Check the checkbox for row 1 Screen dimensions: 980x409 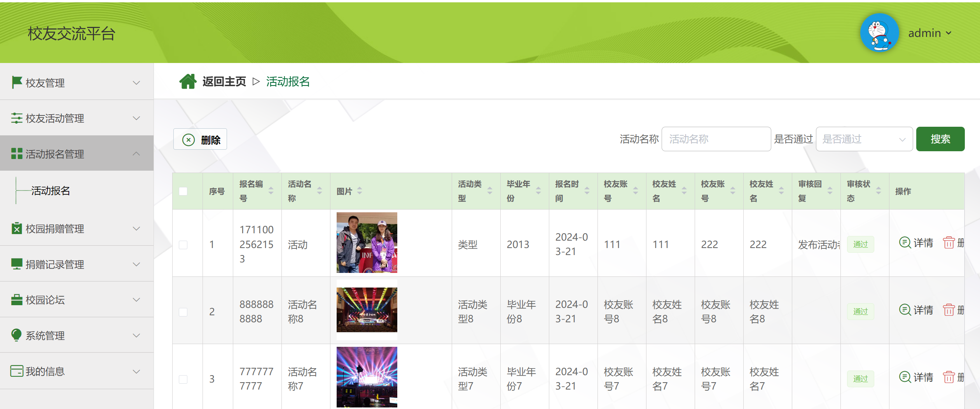(183, 245)
